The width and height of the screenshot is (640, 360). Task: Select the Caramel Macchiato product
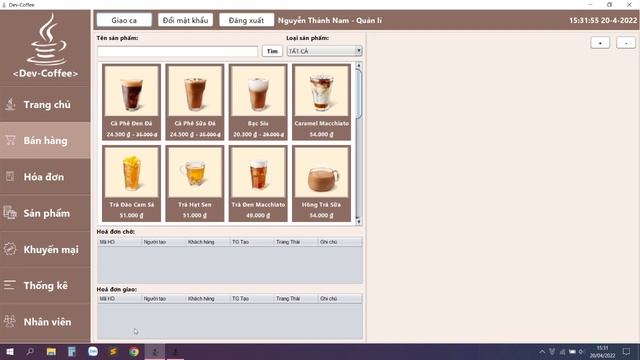click(x=321, y=102)
